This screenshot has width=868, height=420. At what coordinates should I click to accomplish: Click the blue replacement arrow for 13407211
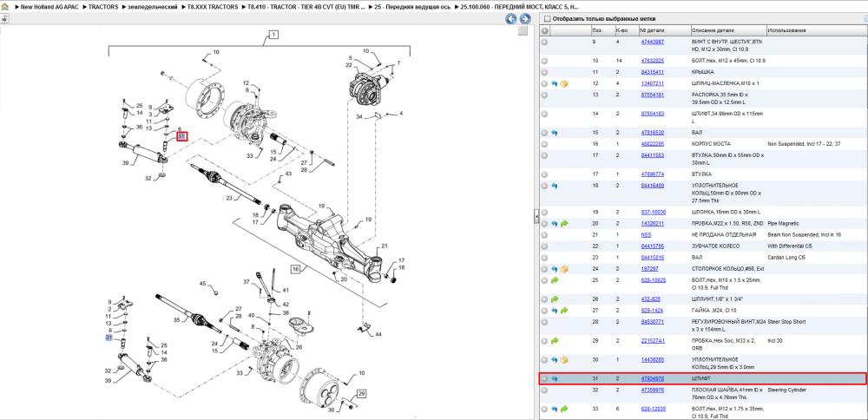coord(555,83)
